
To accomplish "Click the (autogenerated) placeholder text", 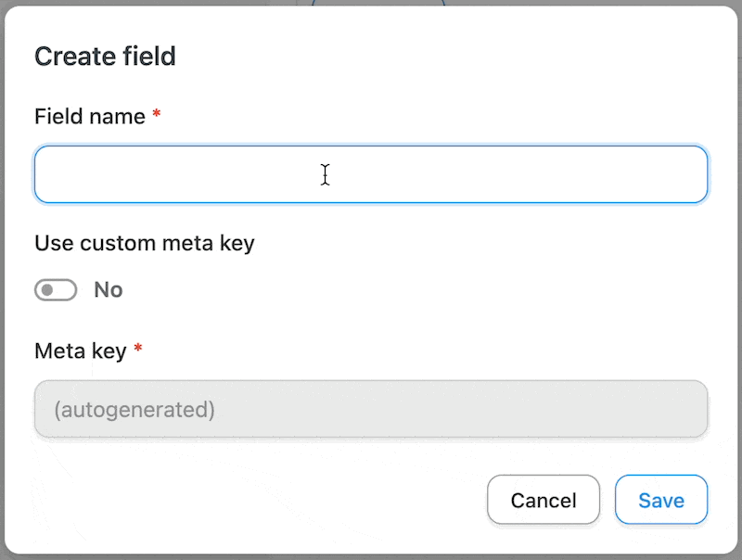I will (x=134, y=410).
